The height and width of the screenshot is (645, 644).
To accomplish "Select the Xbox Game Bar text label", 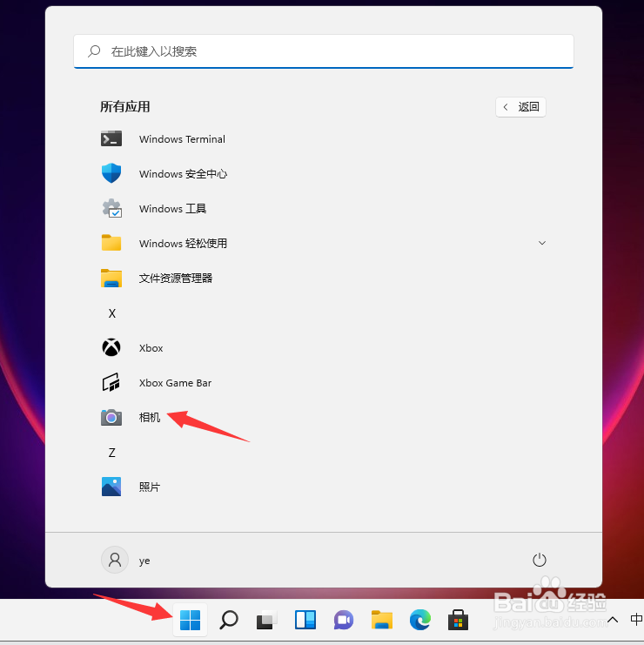I will [175, 383].
